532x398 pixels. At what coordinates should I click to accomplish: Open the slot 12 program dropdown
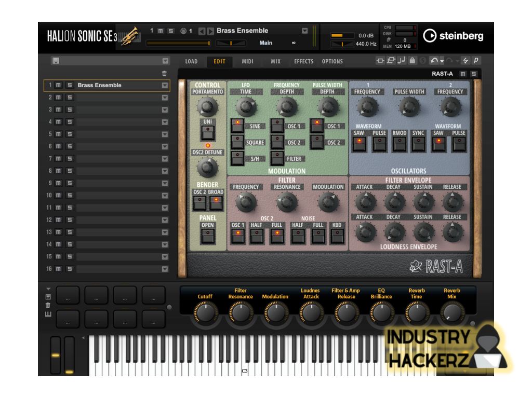pos(165,220)
